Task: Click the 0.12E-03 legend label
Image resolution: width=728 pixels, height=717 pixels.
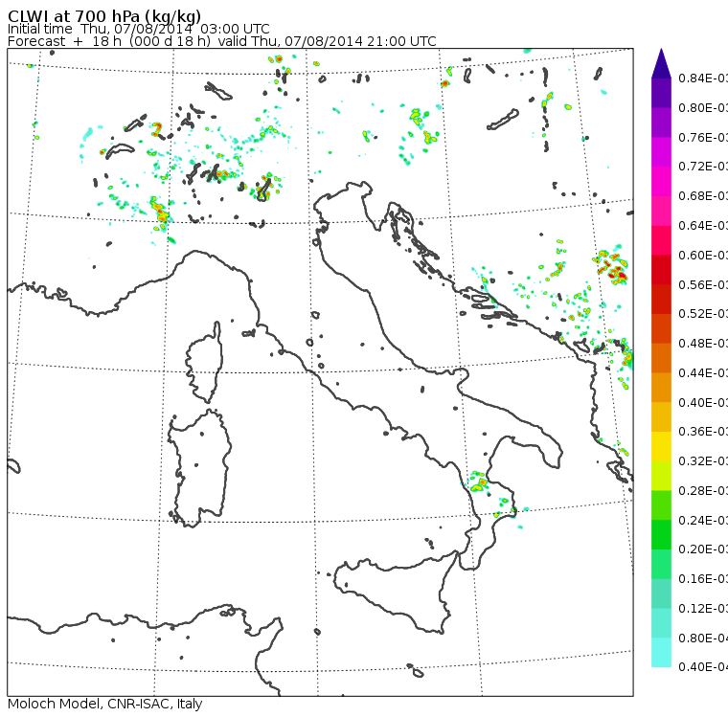Action: [703, 609]
